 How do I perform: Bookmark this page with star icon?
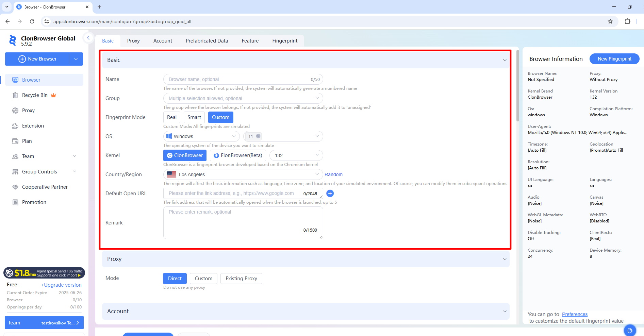coord(610,21)
